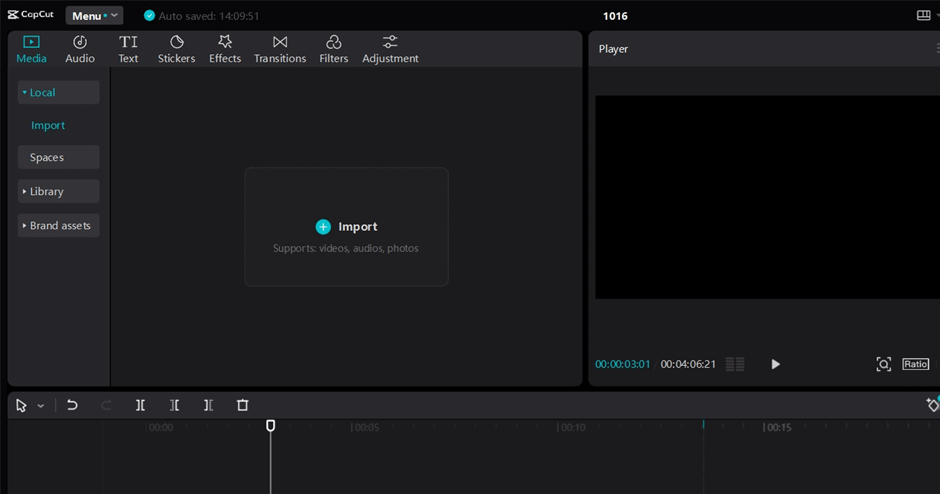This screenshot has width=940, height=494.
Task: Select the Media tab
Action: pyautogui.click(x=31, y=49)
